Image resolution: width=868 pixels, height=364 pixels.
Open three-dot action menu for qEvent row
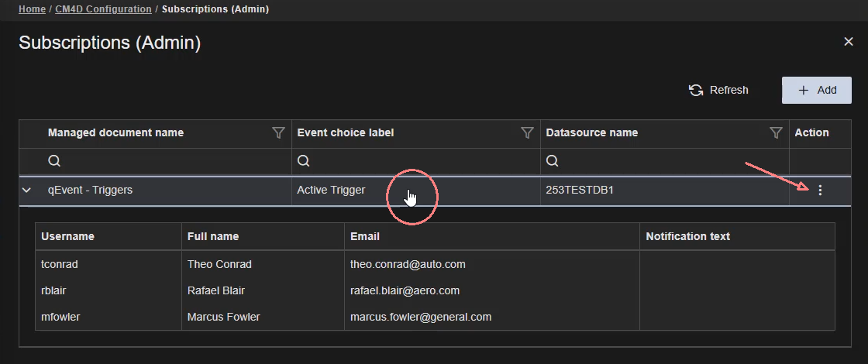coord(820,191)
